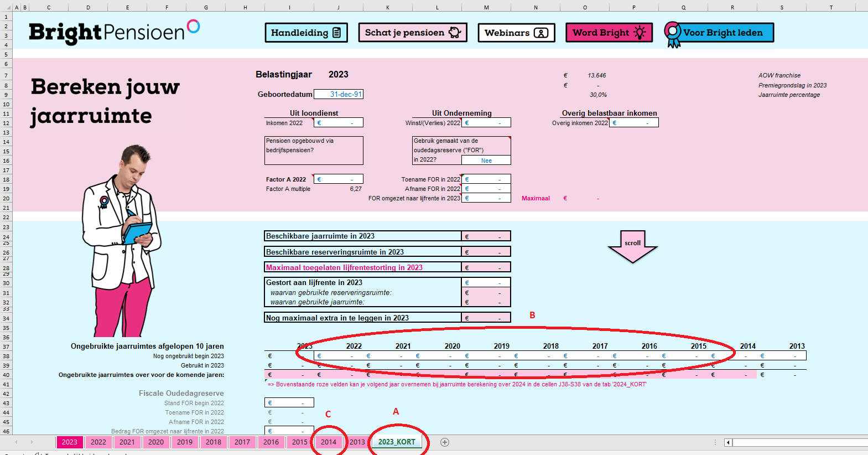The width and height of the screenshot is (868, 455).
Task: Select Stand FOR begin 2022 input cell
Action: (289, 403)
